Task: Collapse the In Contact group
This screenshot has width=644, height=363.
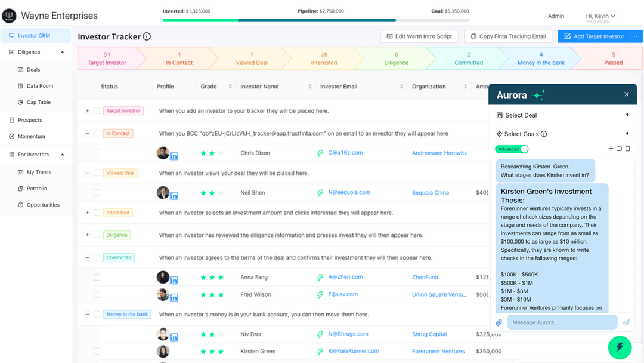Action: pos(87,133)
